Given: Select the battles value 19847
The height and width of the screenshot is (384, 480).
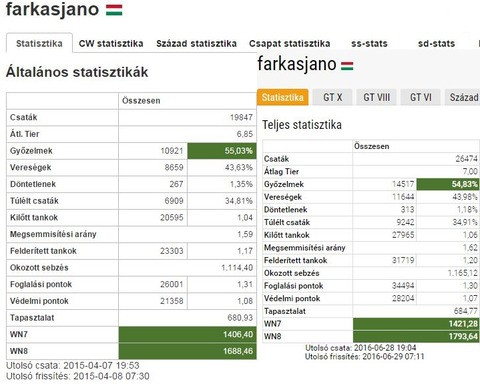Looking at the screenshot, I should pos(241,117).
